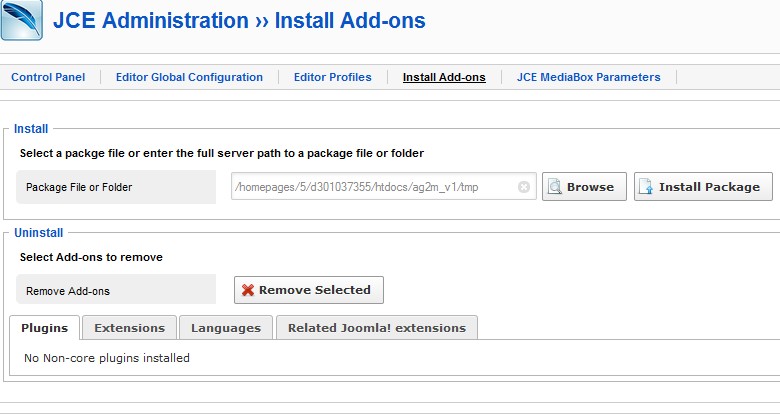Click the Remove Add-ons label
Screen dimensions: 780x418
click(x=68, y=291)
